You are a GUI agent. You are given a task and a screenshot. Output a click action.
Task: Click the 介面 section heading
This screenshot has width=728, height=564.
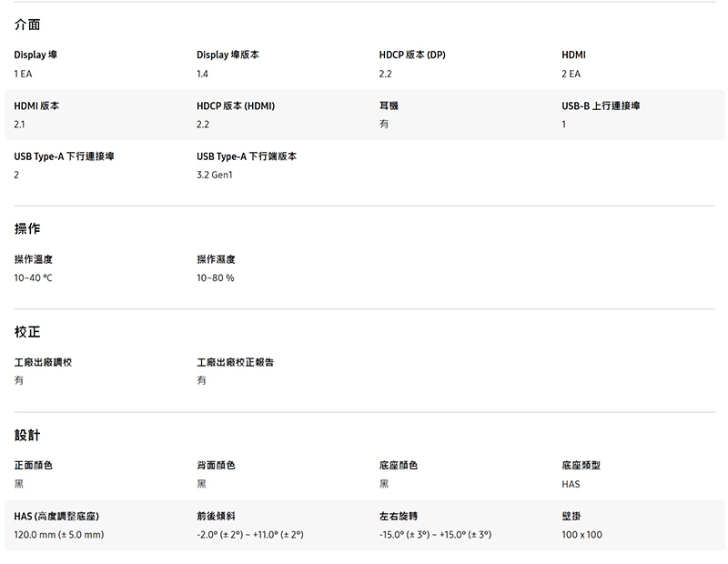[27, 25]
